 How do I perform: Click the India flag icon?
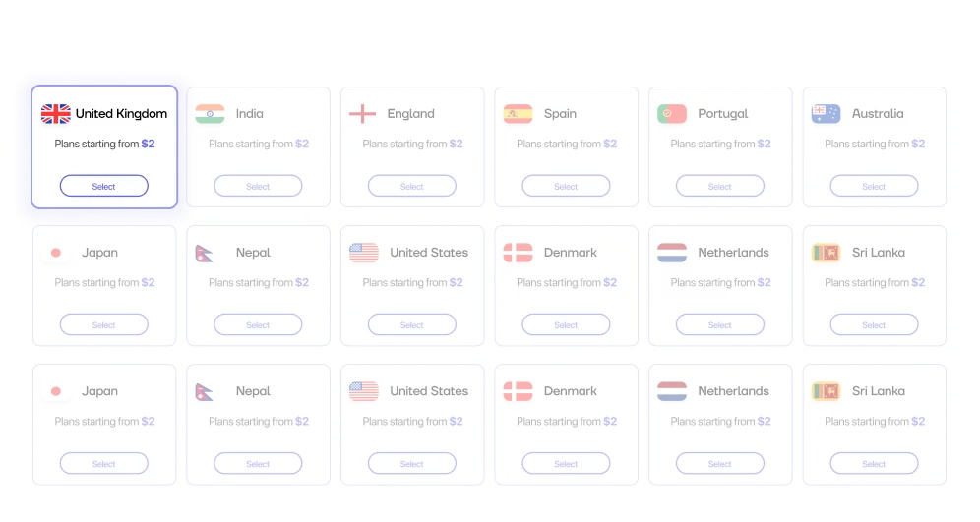(x=210, y=114)
